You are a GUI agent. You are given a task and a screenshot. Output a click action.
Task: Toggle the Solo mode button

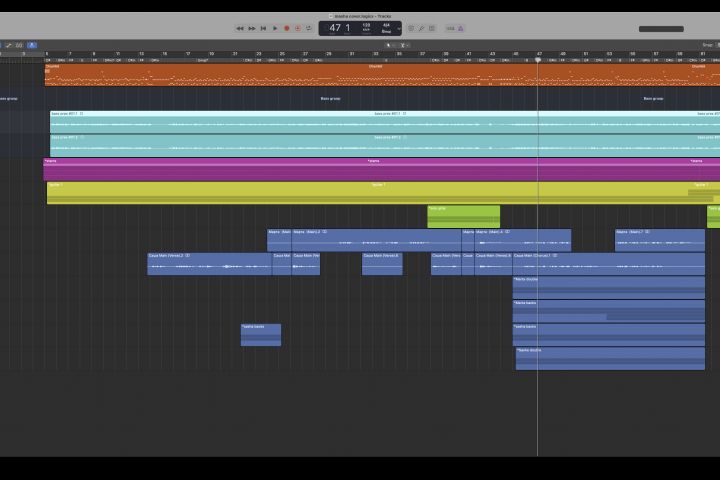click(432, 28)
